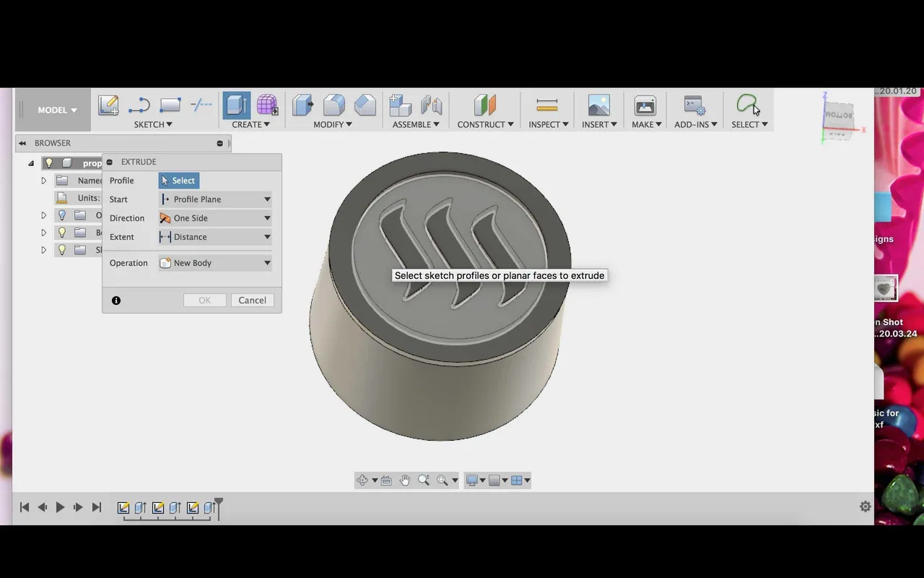Open the 3D Print make icon
This screenshot has height=578, width=924.
(x=645, y=105)
